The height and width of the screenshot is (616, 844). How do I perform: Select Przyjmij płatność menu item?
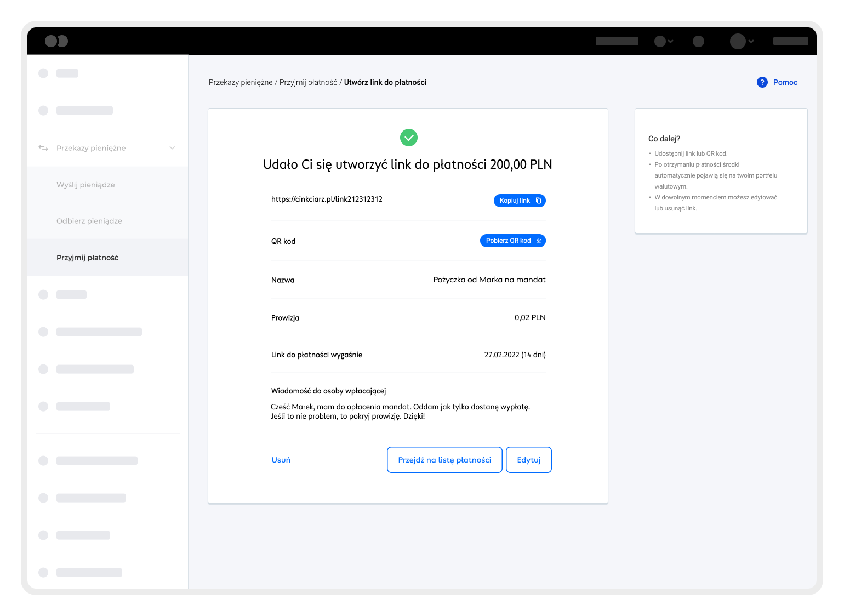click(x=88, y=258)
